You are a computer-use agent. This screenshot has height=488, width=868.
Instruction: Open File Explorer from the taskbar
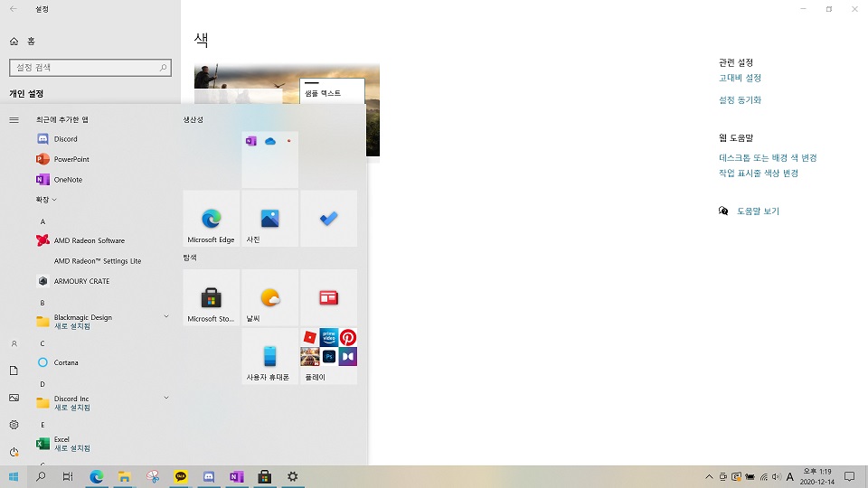125,476
